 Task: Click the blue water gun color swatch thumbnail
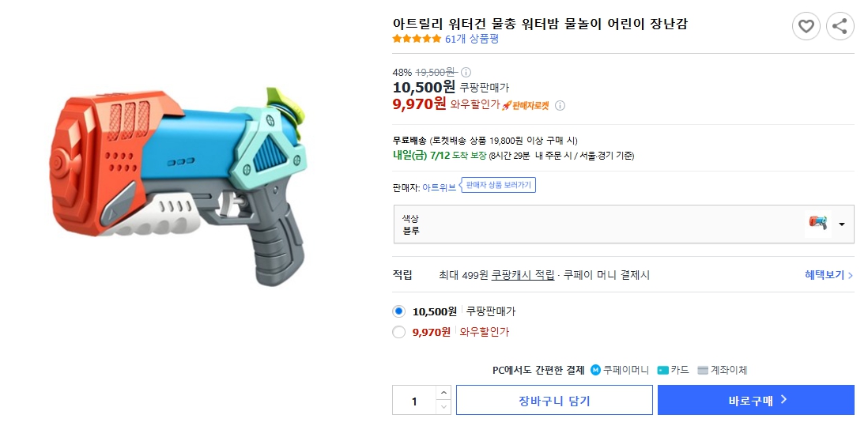tap(818, 224)
